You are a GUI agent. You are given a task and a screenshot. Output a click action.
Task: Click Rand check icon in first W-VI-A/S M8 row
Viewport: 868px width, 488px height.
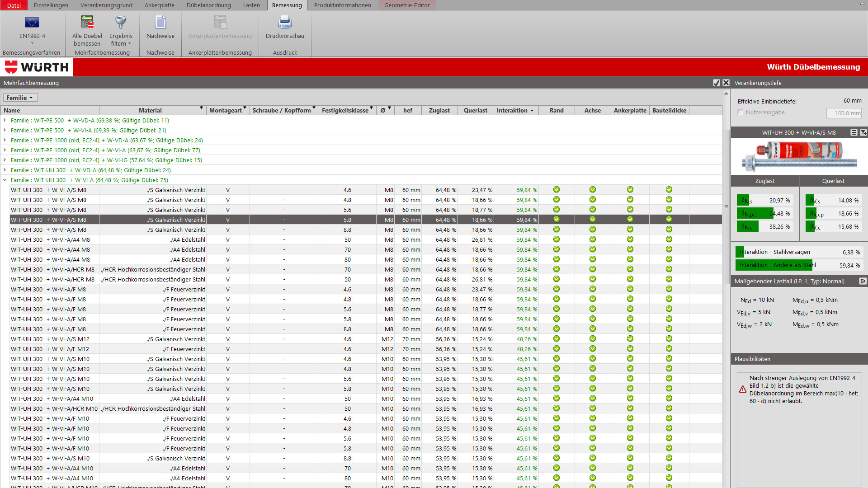pyautogui.click(x=557, y=190)
